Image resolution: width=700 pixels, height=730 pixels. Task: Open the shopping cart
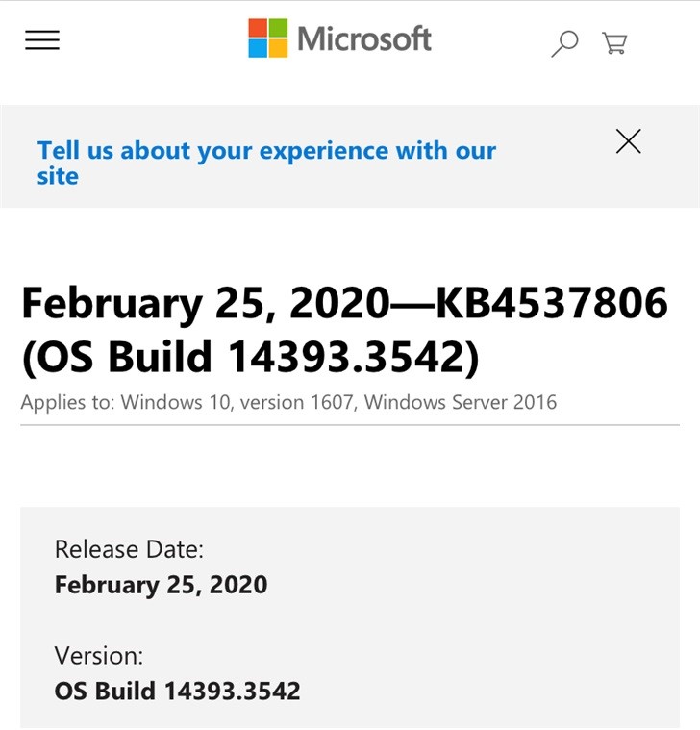click(x=614, y=42)
